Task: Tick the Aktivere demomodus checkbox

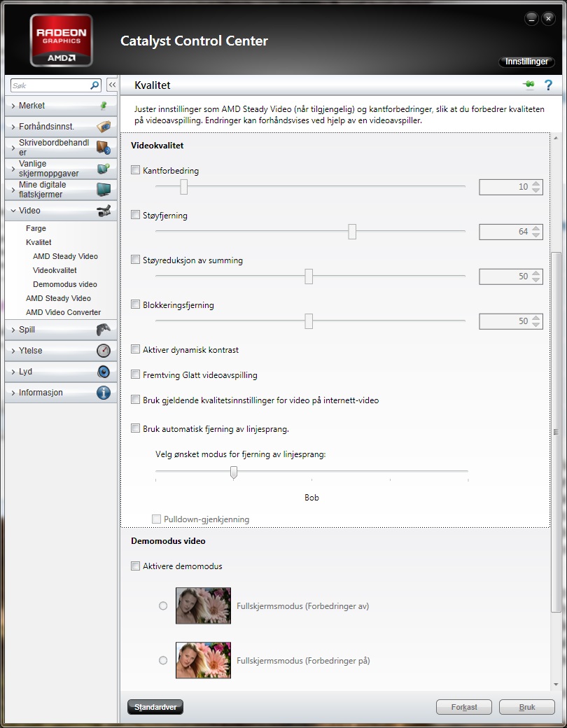Action: (135, 566)
